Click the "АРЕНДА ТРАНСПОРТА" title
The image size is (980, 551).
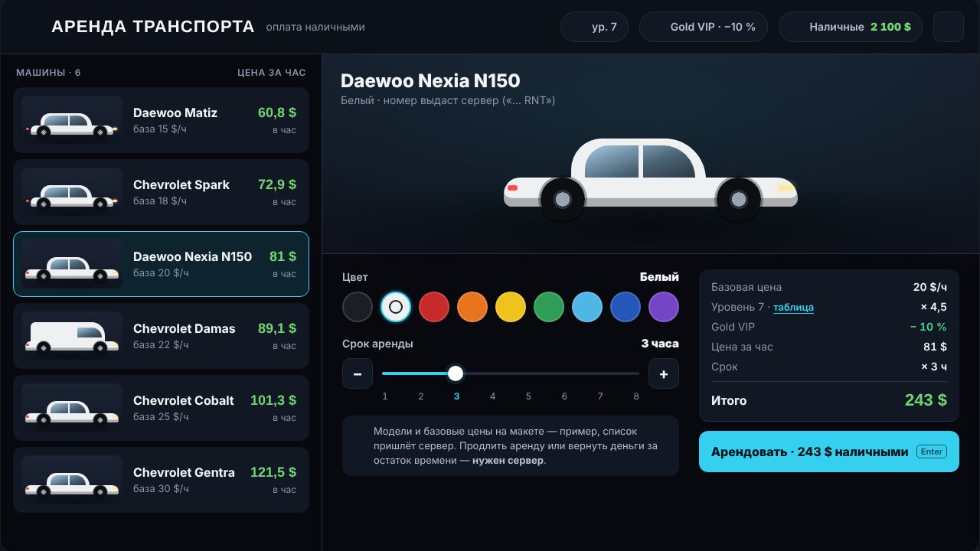153,27
